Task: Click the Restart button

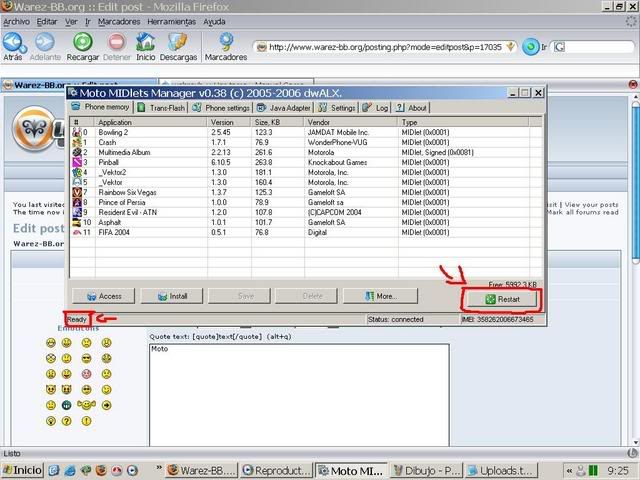Action: coord(502,299)
